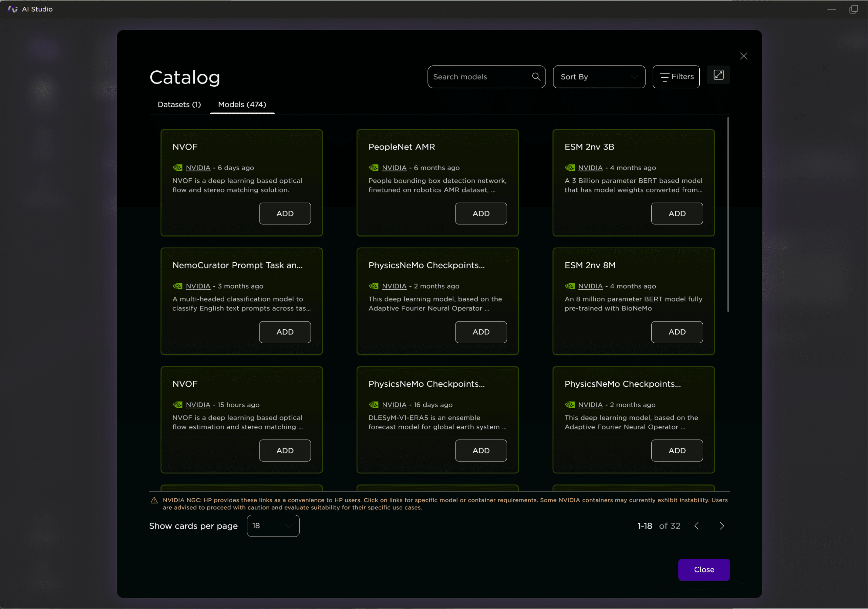Open NVIDIA link on ESM 2nv 3B card
The image size is (868, 609).
tap(590, 168)
